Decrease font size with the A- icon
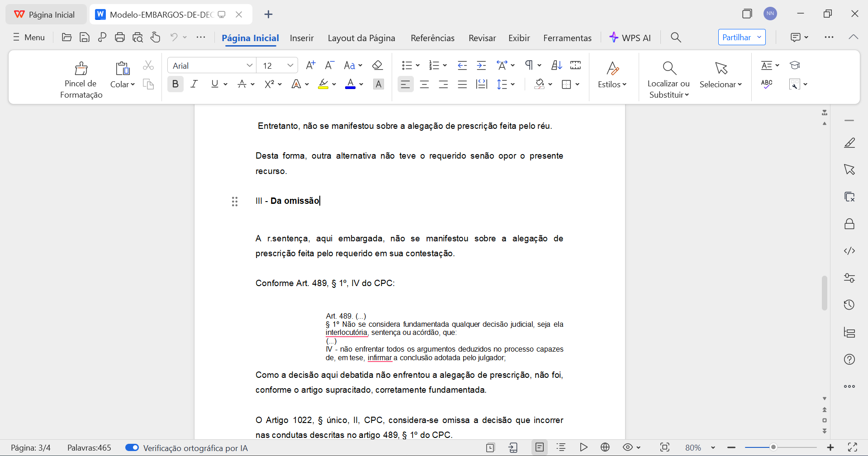Screen dimensions: 868x456 (x=330, y=66)
